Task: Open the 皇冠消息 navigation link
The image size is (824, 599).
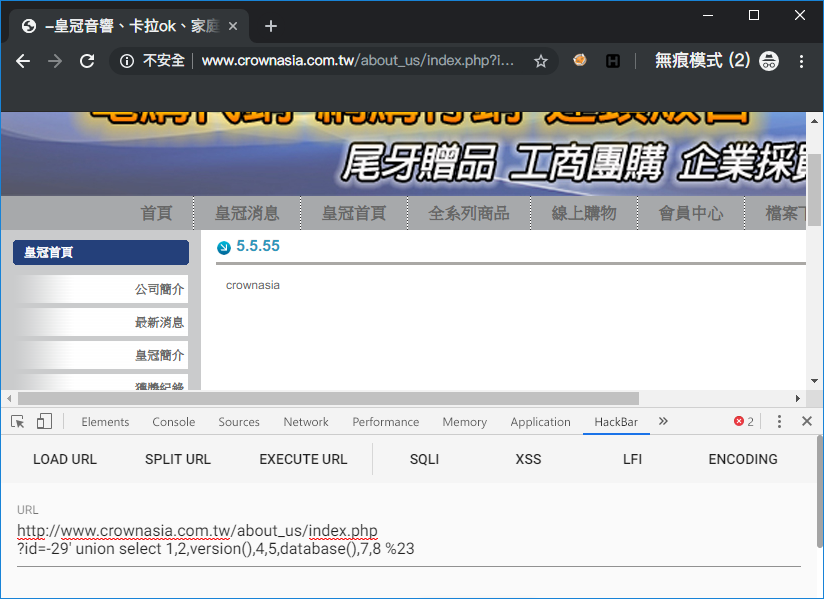Action: [247, 213]
